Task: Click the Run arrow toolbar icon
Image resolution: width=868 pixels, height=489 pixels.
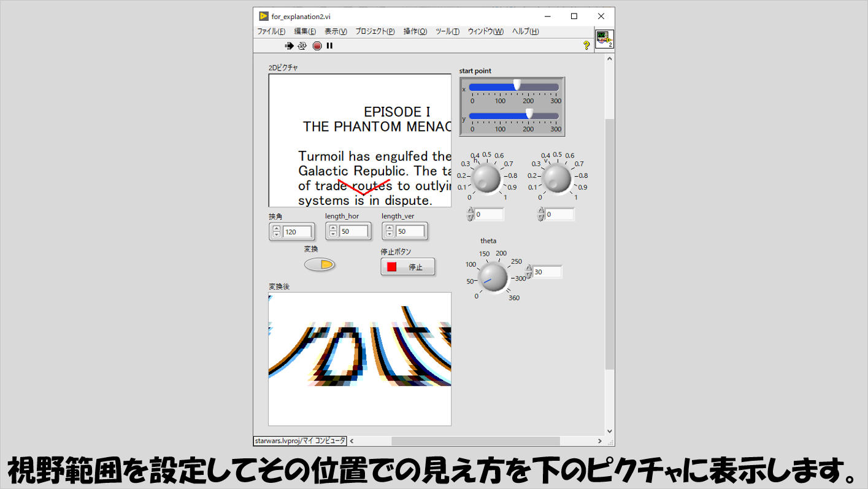Action: pyautogui.click(x=289, y=45)
